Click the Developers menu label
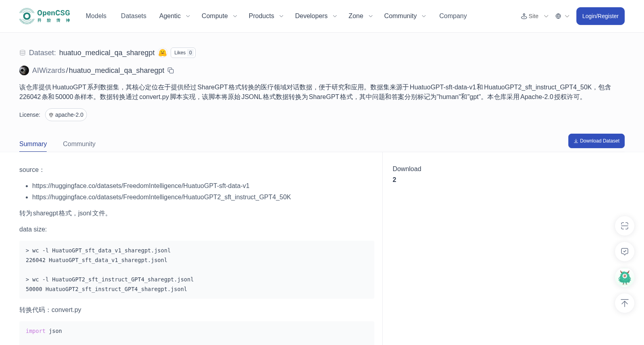644x345 pixels. pyautogui.click(x=311, y=16)
